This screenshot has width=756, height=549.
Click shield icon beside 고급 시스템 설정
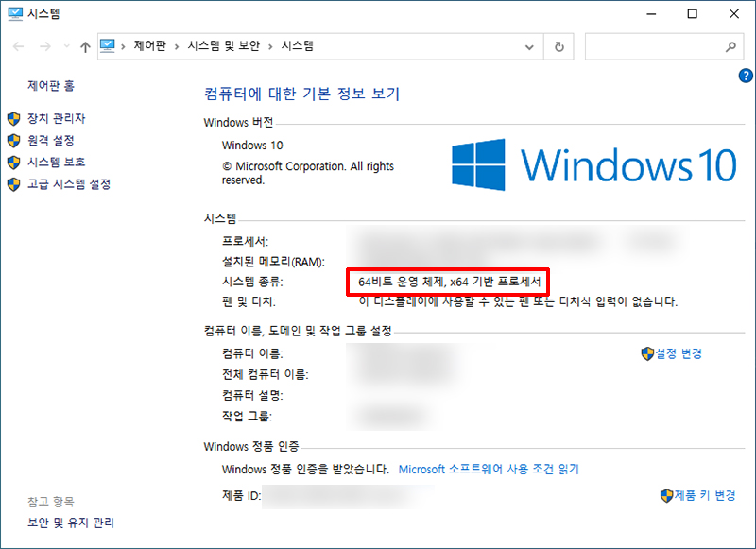pos(14,184)
